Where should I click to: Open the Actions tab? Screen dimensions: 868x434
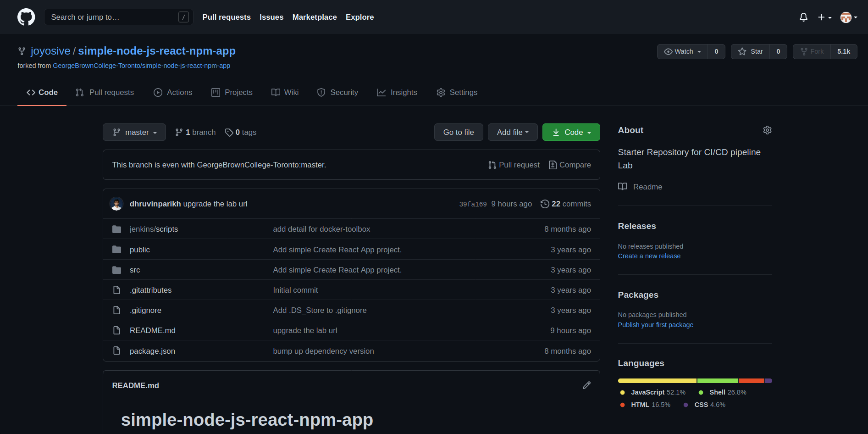click(173, 92)
